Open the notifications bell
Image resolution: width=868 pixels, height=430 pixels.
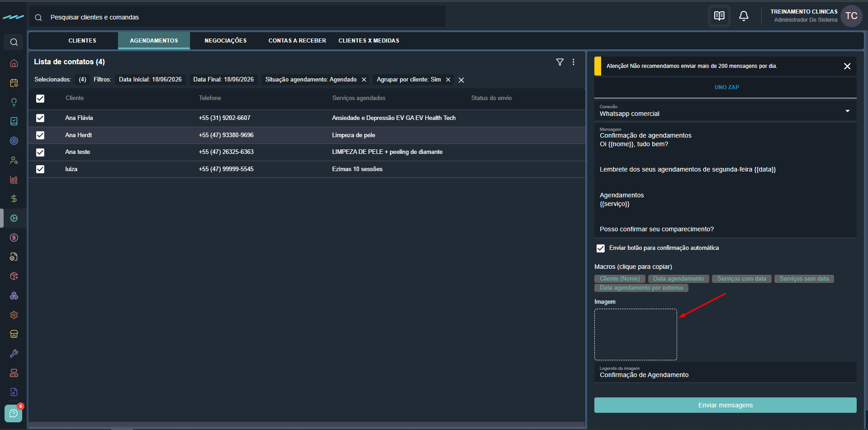point(744,16)
